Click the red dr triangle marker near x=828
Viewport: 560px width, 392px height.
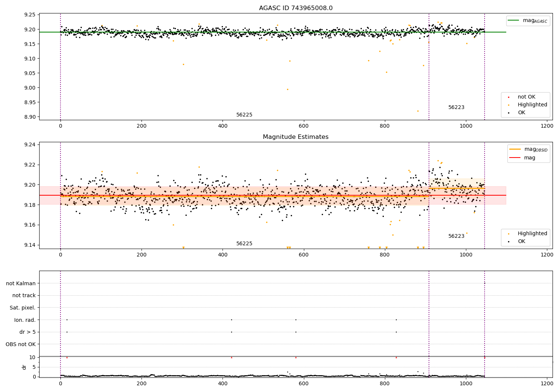coord(396,357)
